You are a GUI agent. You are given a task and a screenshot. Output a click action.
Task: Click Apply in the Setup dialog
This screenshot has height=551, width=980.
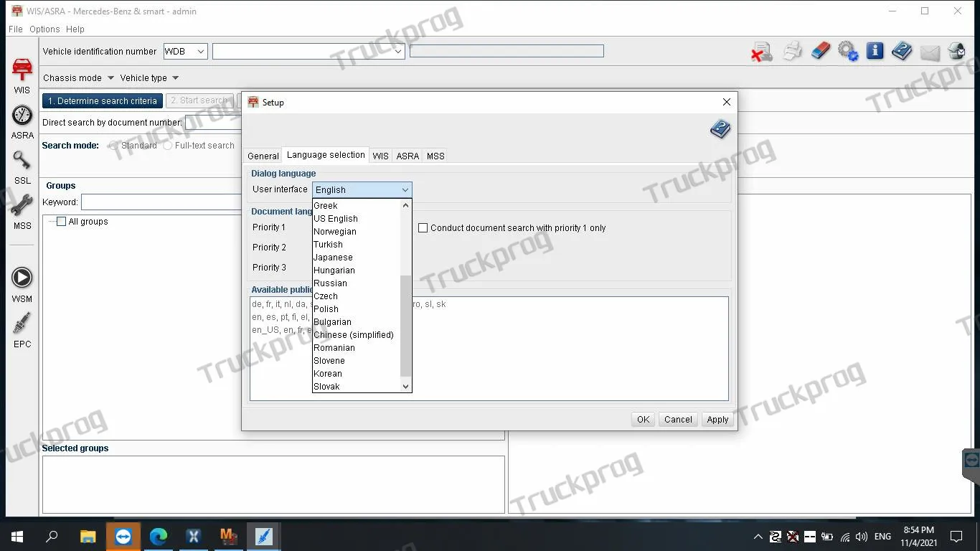(717, 420)
